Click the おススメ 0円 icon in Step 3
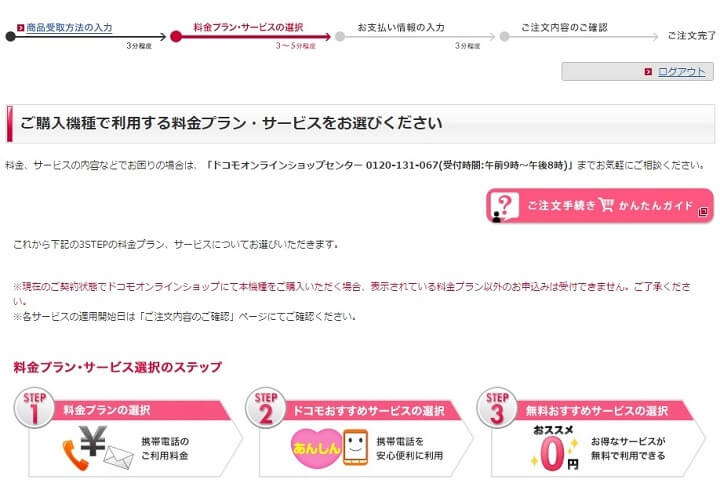720x489 pixels. point(554,449)
